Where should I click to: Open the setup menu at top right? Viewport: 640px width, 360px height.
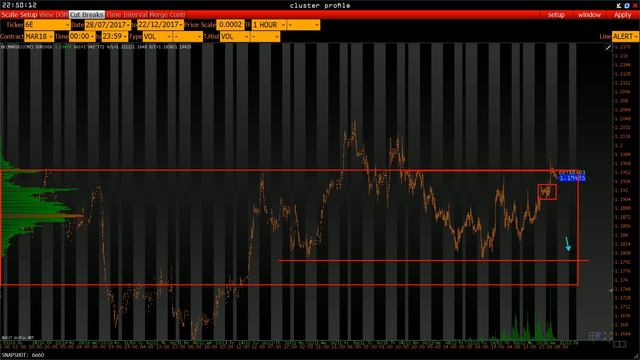point(556,15)
